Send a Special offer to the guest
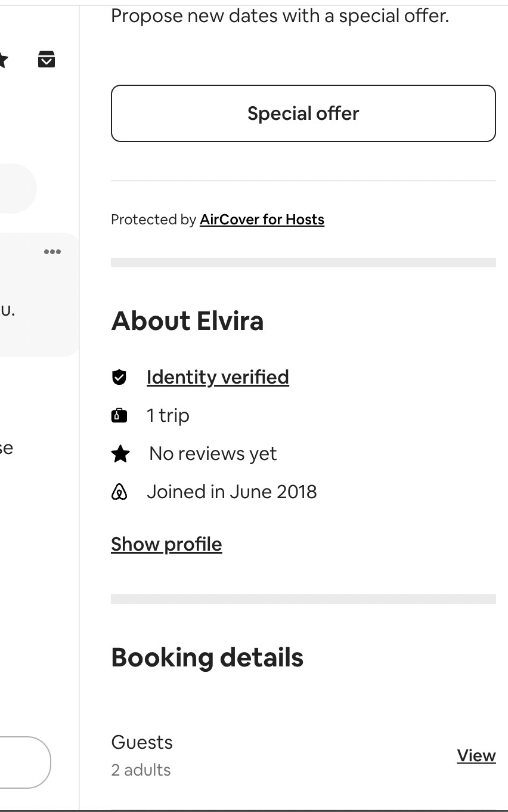This screenshot has height=812, width=508. (303, 113)
